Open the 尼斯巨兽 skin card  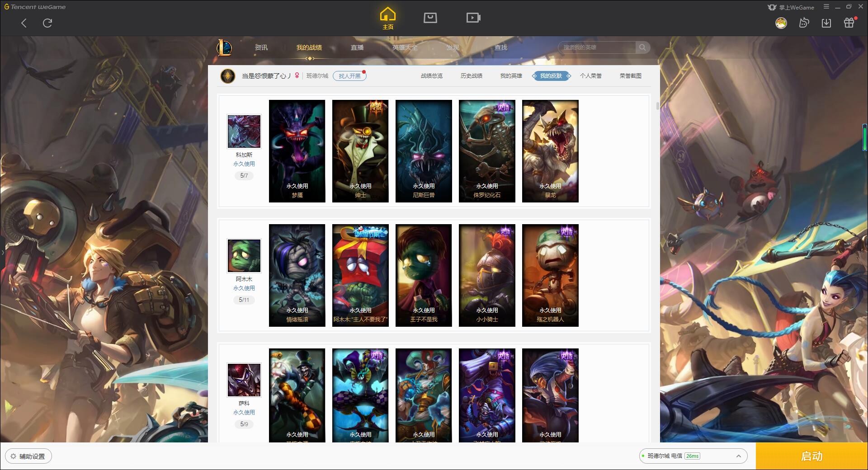(x=424, y=151)
